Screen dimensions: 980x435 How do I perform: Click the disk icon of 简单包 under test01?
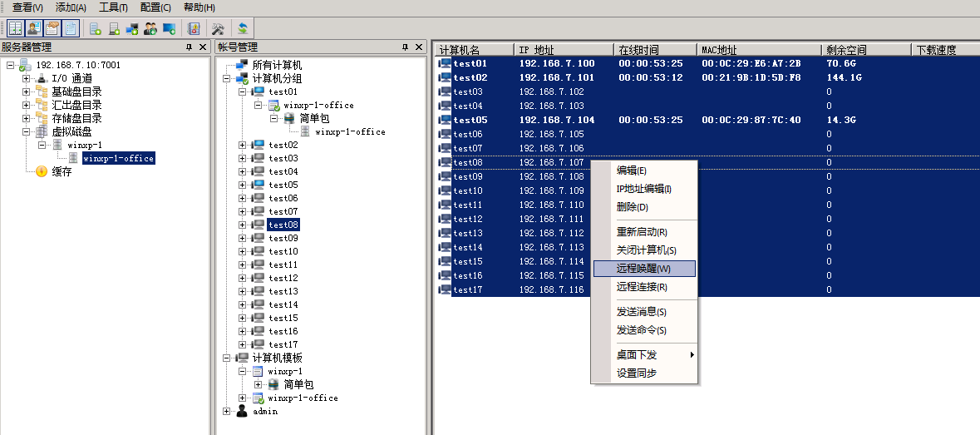tap(290, 118)
